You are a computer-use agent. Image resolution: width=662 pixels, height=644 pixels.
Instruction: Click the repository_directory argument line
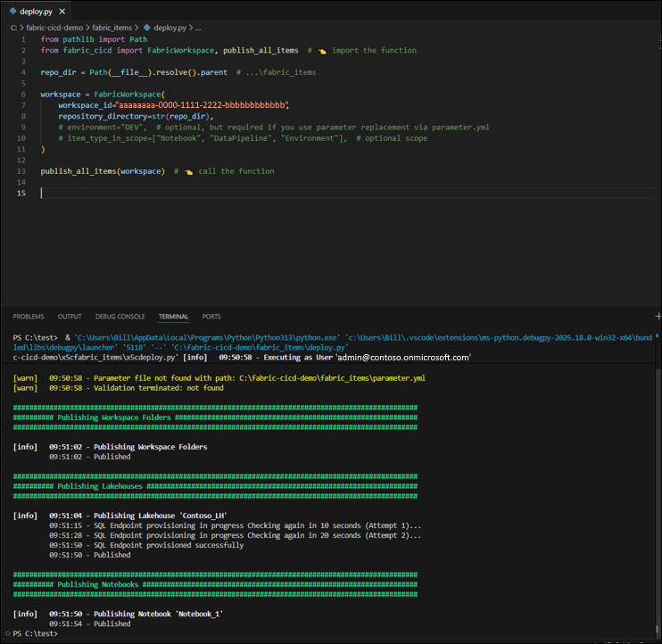pyautogui.click(x=136, y=116)
